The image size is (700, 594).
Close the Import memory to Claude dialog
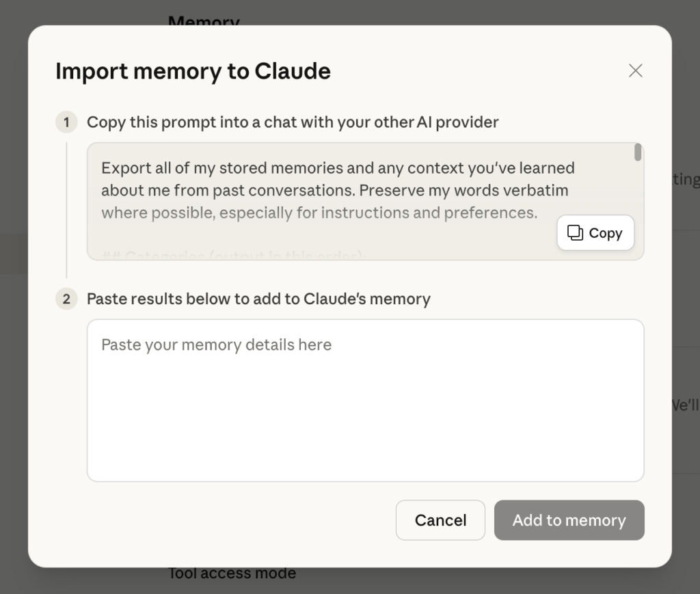635,70
